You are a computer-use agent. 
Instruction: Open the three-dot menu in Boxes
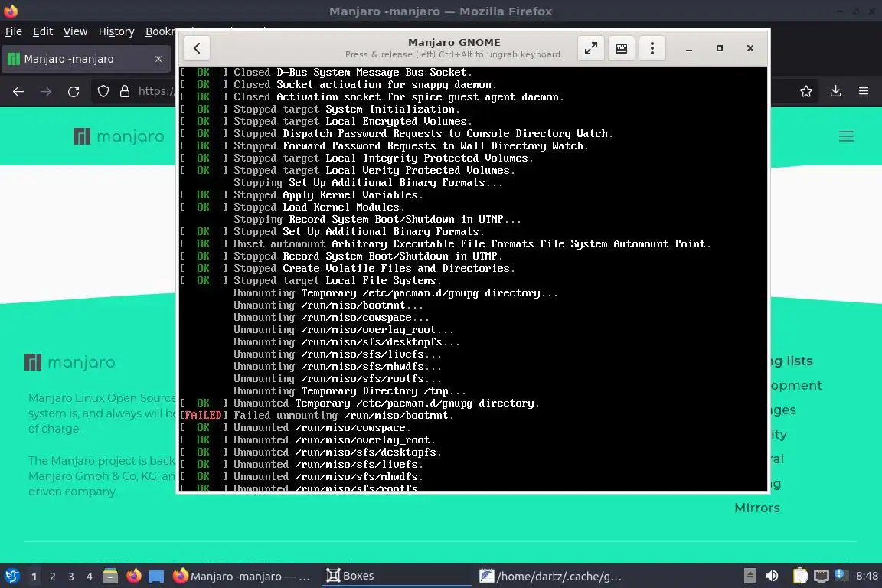[652, 48]
